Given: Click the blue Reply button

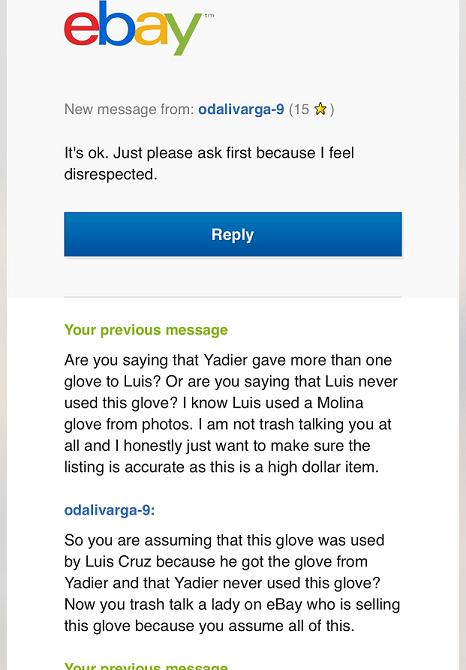Looking at the screenshot, I should tap(233, 234).
